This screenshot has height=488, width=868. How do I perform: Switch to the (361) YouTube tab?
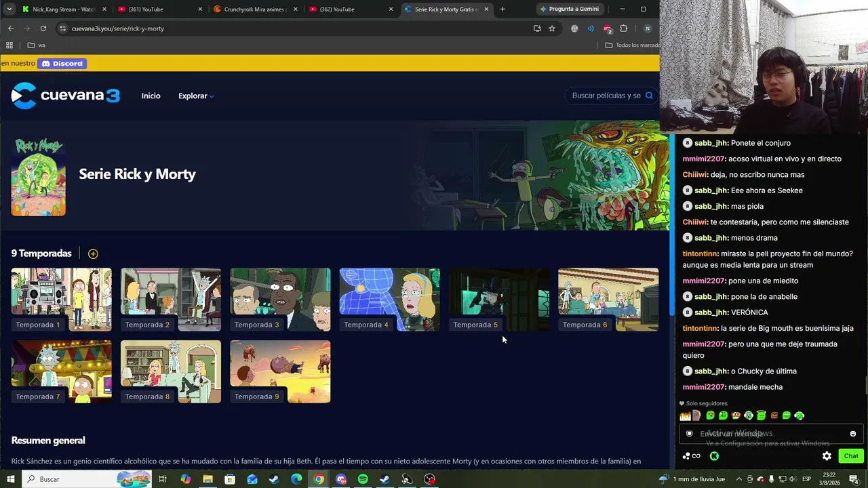(x=160, y=9)
